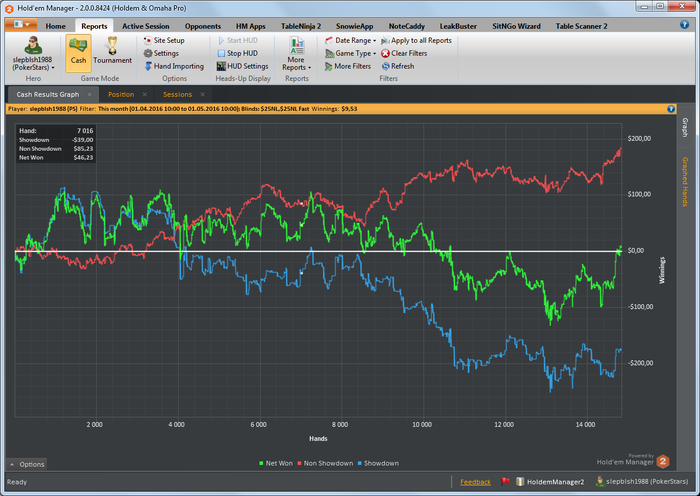Switch to the Position report tab
700x496 pixels.
121,94
